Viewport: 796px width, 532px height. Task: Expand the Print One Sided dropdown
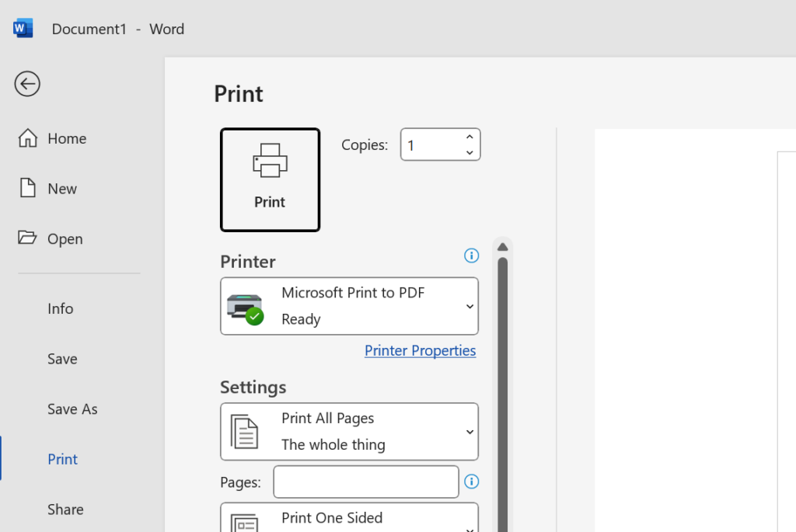pyautogui.click(x=470, y=526)
